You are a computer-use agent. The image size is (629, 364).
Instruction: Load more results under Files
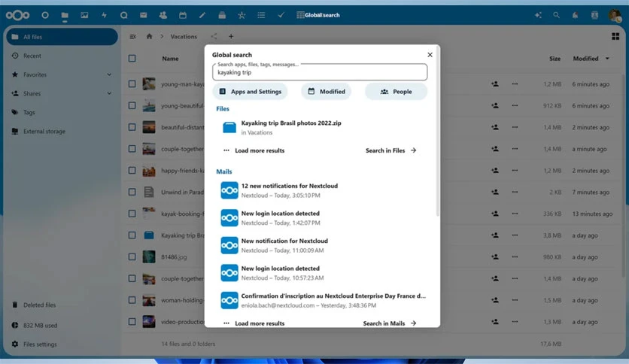254,150
